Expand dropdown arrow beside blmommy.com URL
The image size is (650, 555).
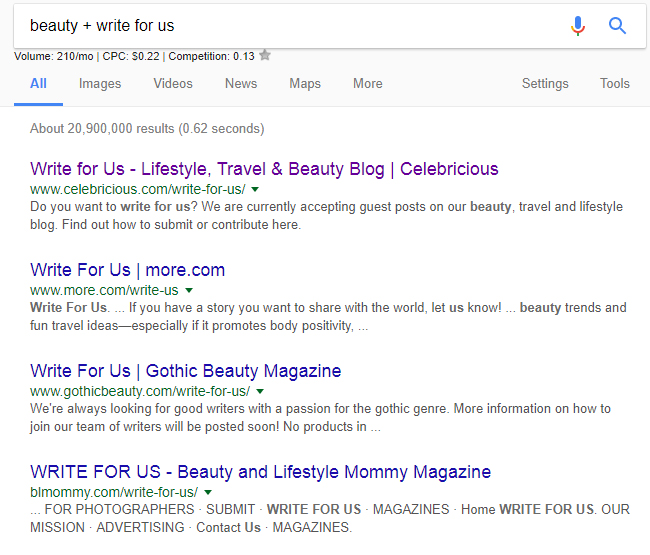pos(208,492)
